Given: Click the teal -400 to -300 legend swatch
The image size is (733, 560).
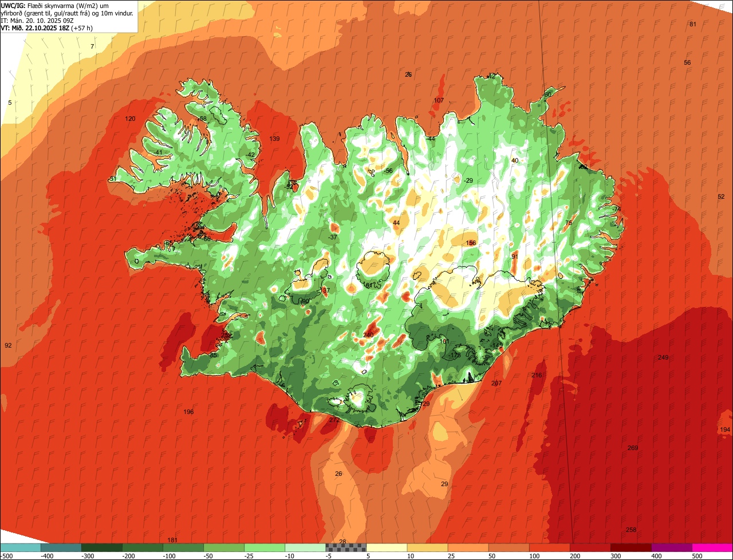Looking at the screenshot, I should 61,547.
